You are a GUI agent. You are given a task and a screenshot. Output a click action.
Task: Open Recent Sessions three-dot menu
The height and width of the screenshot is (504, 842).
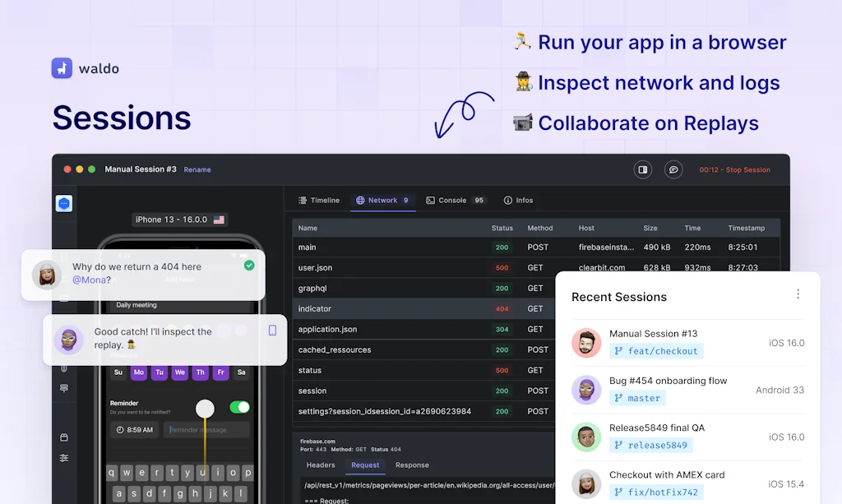coord(798,294)
